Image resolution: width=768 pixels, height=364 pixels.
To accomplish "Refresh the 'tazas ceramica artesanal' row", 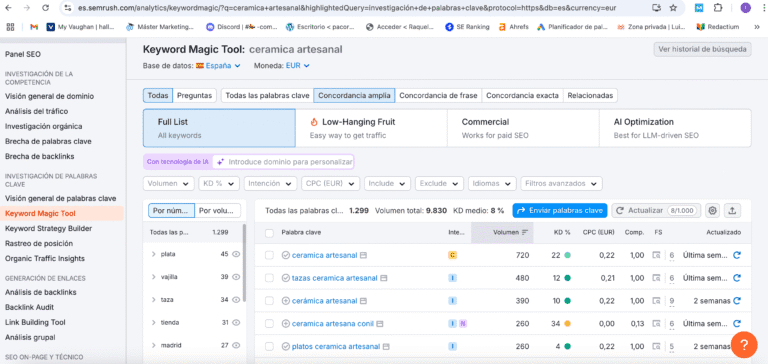I will 736,278.
